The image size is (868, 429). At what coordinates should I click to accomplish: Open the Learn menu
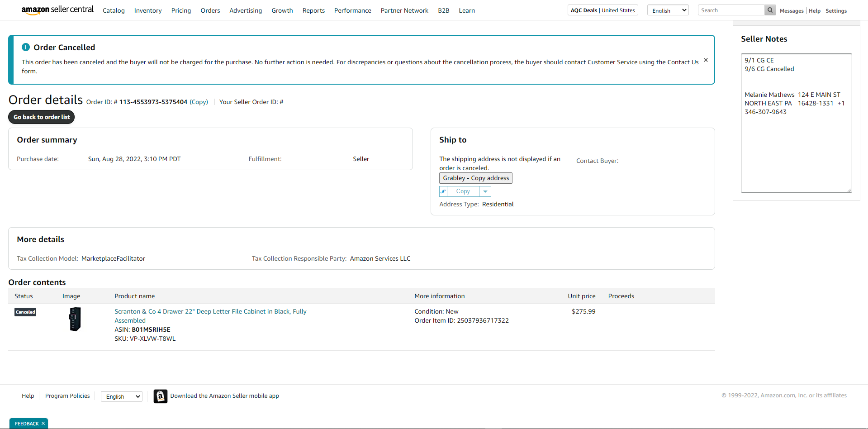467,10
